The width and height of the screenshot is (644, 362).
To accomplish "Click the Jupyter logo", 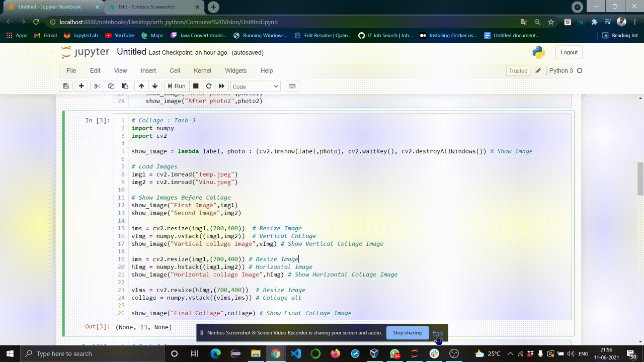I will (85, 52).
